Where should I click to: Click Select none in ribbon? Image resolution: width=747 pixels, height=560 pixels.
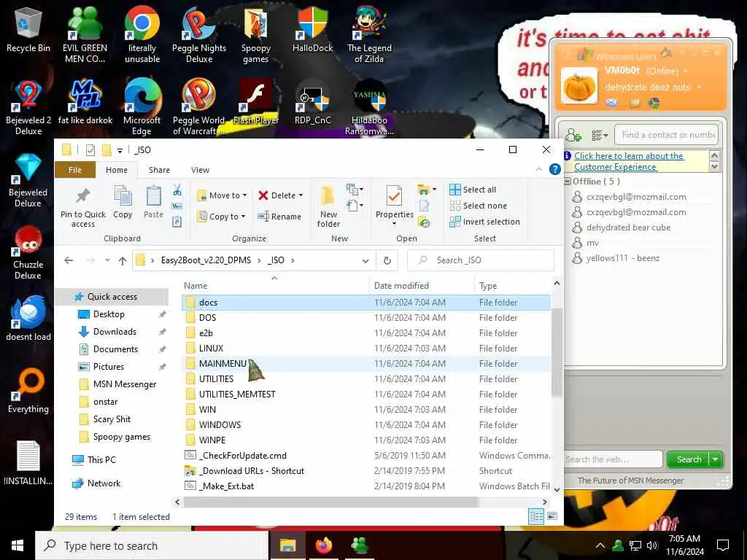coord(478,206)
